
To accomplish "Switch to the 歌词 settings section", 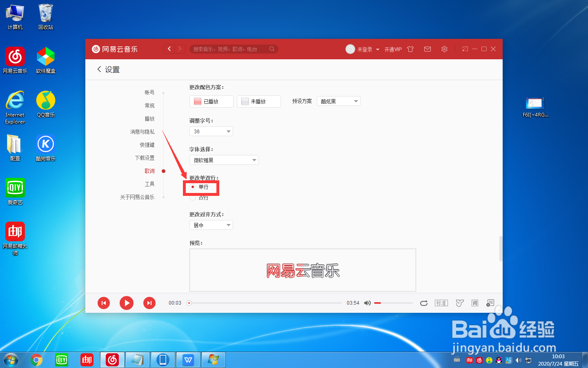I will point(149,171).
